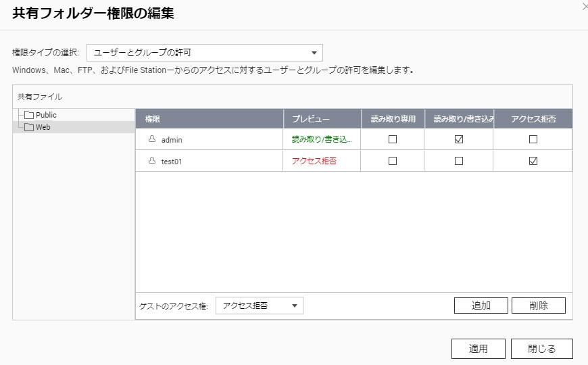Uncheck access denied checkbox for test01

coord(533,161)
